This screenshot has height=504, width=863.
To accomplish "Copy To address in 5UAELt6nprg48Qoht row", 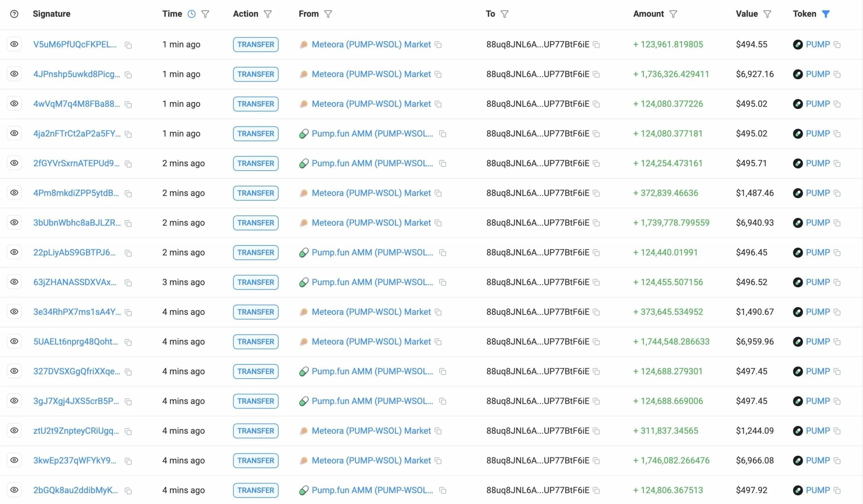I will (596, 342).
